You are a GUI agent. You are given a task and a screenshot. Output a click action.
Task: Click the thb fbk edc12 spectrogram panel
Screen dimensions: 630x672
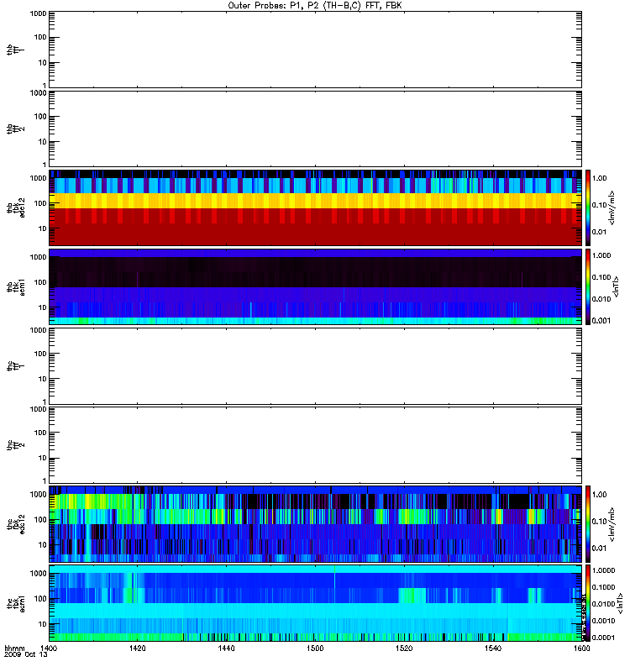(x=315, y=207)
